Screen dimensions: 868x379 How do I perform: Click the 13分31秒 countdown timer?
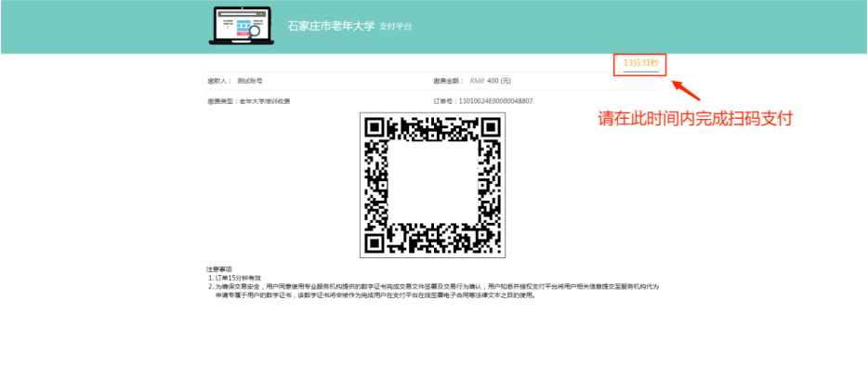641,62
